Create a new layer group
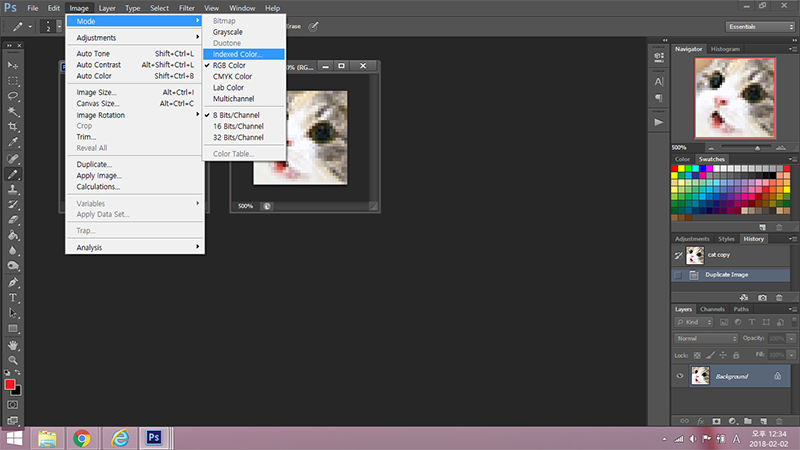Viewport: 800px width, 450px height. click(747, 421)
